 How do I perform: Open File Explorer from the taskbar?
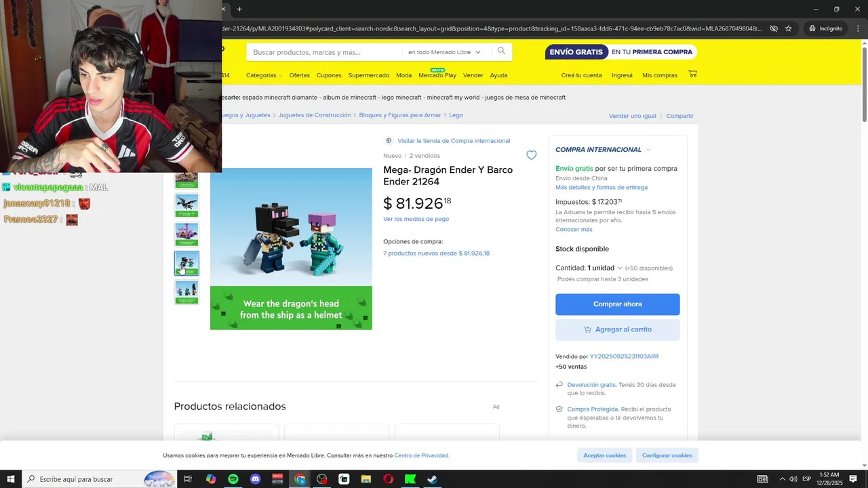coord(366,479)
